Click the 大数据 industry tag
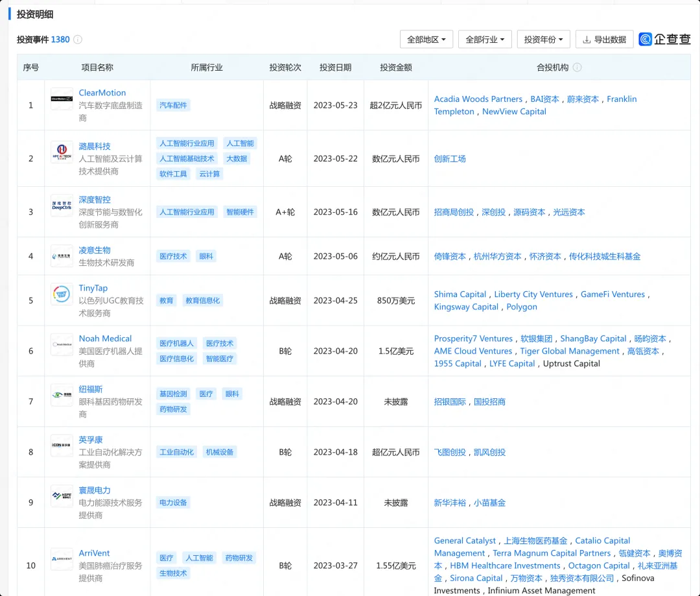This screenshot has height=596, width=700. pos(237,158)
